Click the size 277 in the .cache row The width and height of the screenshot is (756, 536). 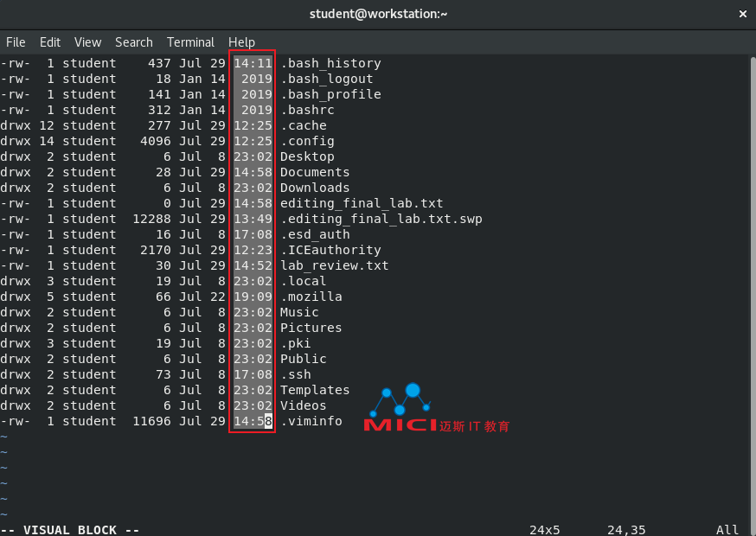[x=159, y=125]
